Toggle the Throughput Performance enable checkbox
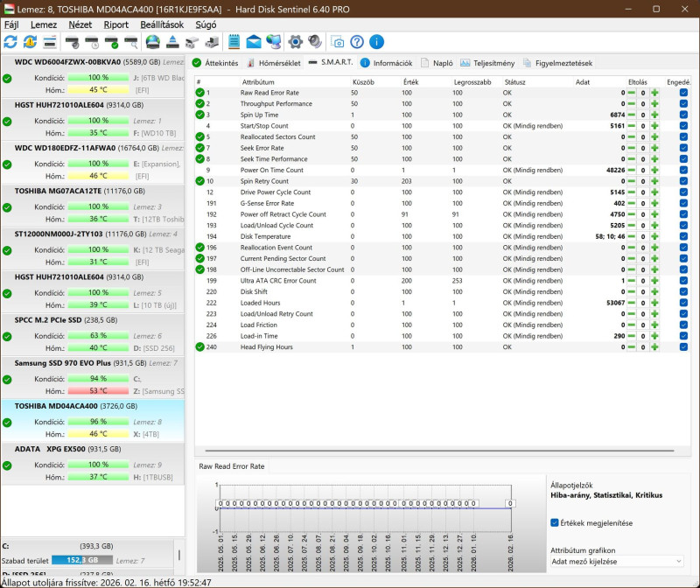700x588 pixels. tap(683, 103)
